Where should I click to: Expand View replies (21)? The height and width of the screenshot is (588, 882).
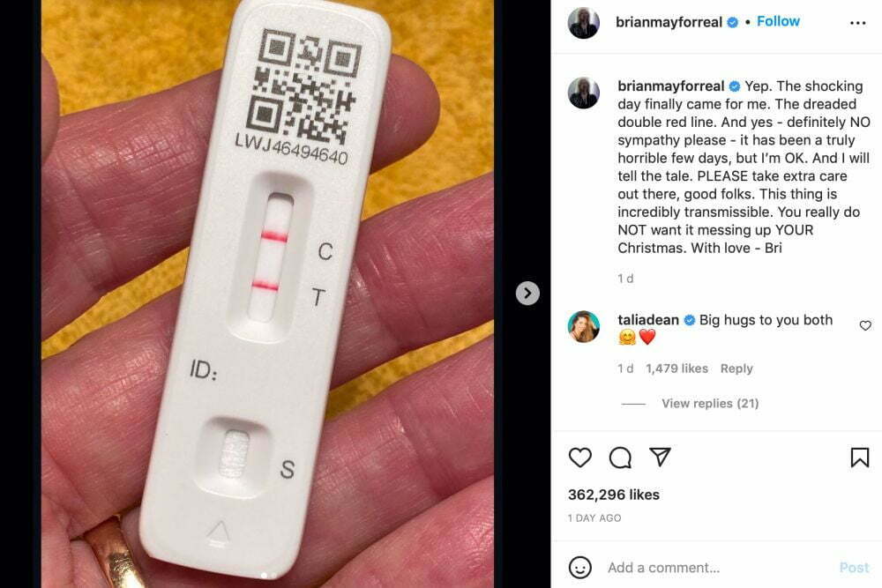[x=710, y=403]
